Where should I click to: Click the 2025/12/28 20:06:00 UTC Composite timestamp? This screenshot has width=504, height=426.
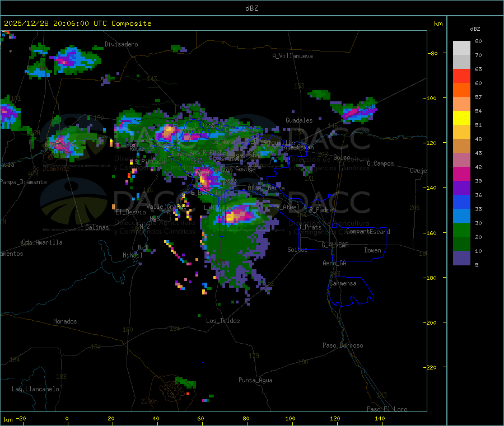pyautogui.click(x=77, y=24)
